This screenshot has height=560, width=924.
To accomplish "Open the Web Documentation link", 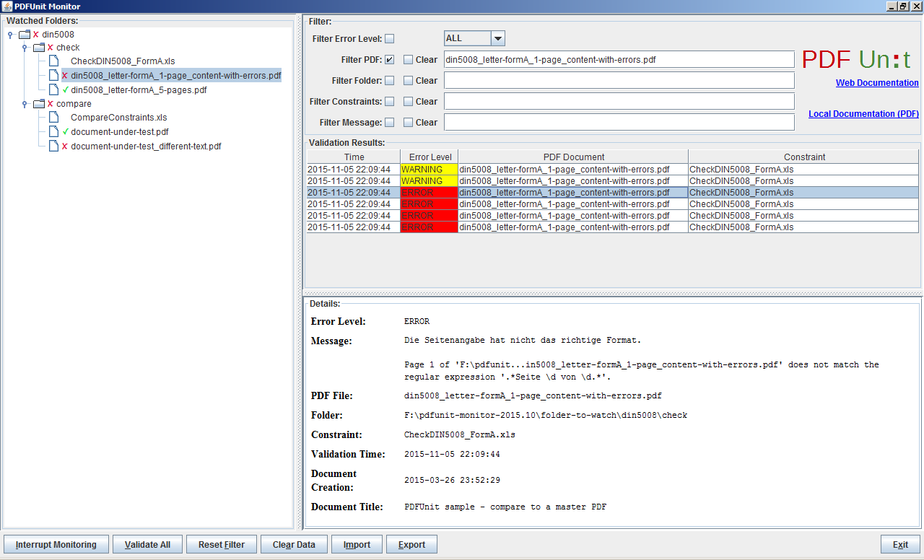I will tap(876, 83).
